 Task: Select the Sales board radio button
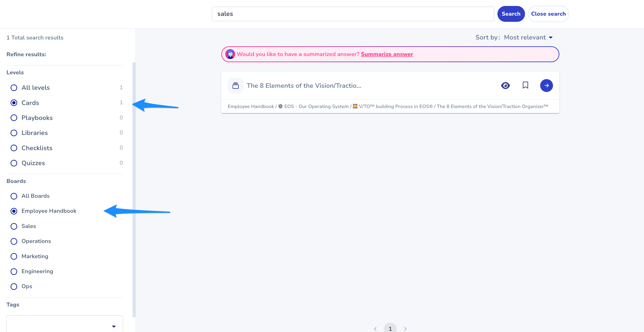click(x=14, y=226)
